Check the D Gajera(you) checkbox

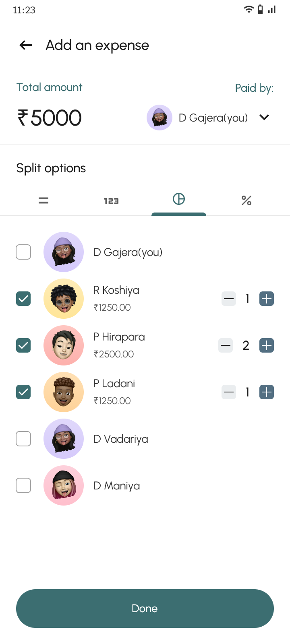click(x=23, y=252)
